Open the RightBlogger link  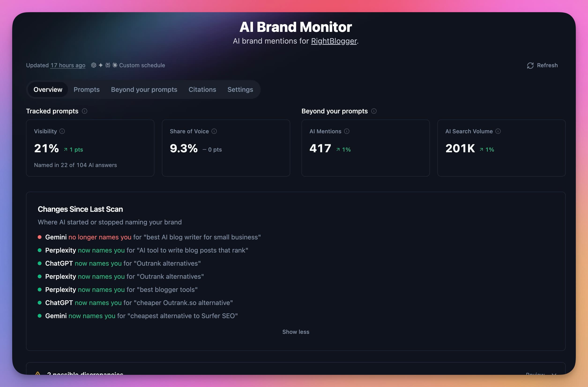334,41
